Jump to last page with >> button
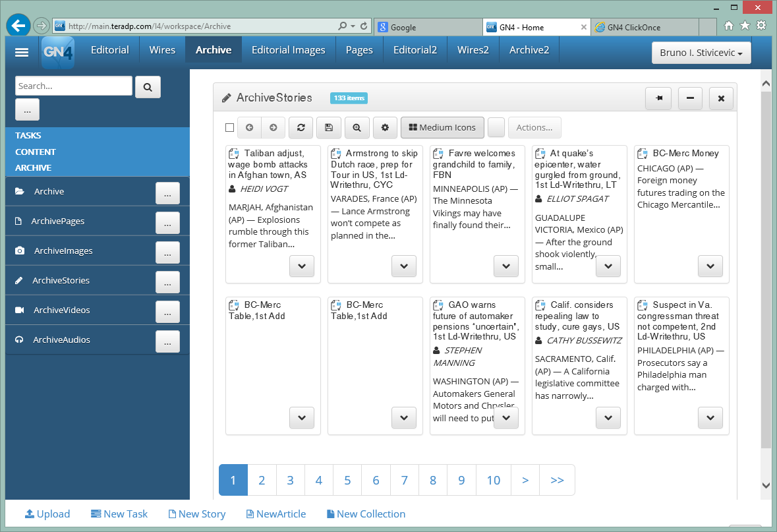The width and height of the screenshot is (777, 532). [x=557, y=480]
